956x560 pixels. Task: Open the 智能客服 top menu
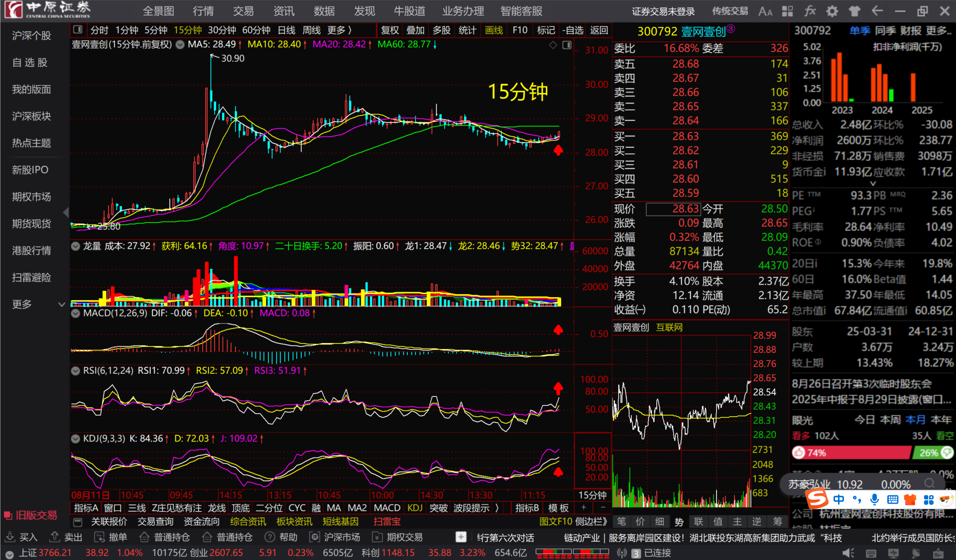click(521, 11)
